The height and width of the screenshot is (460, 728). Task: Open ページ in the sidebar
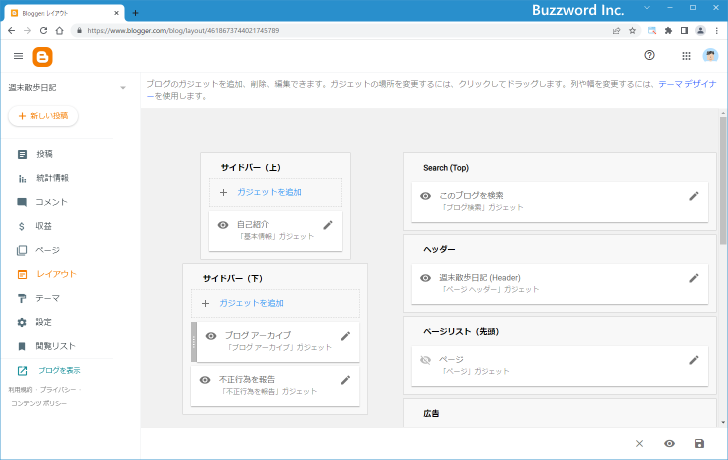click(39, 250)
